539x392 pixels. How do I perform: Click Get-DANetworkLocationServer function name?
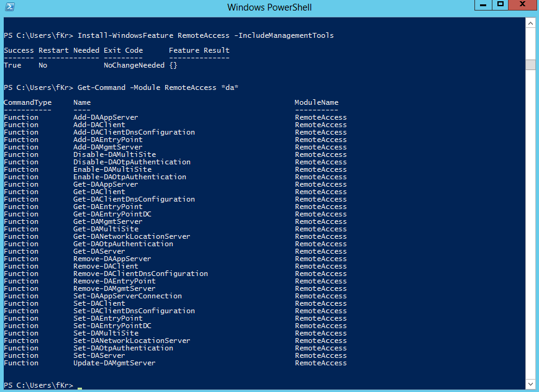(x=132, y=236)
